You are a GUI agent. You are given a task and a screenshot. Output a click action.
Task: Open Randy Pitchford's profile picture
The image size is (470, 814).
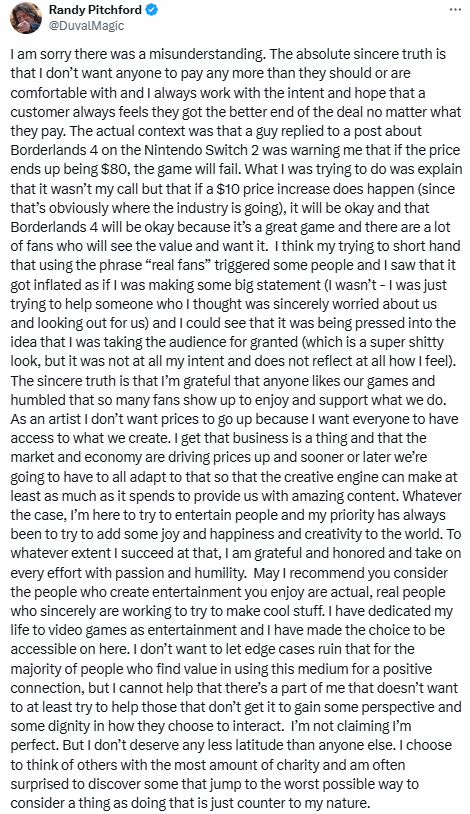point(26,18)
